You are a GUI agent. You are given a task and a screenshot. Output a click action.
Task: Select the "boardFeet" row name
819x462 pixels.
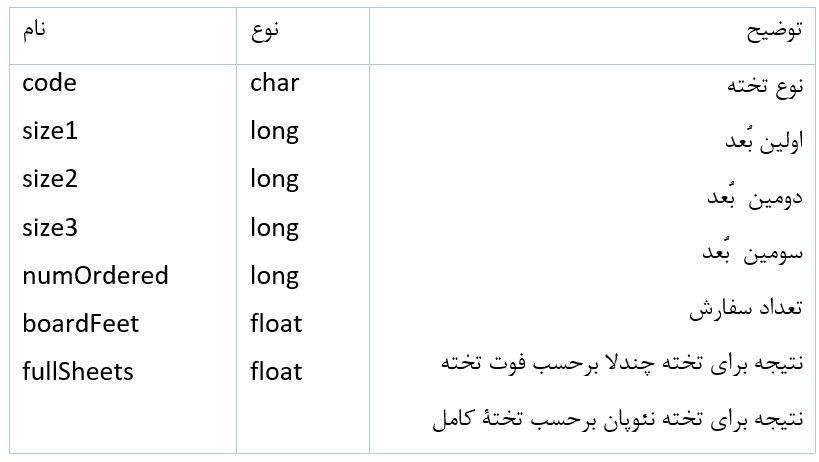click(81, 323)
